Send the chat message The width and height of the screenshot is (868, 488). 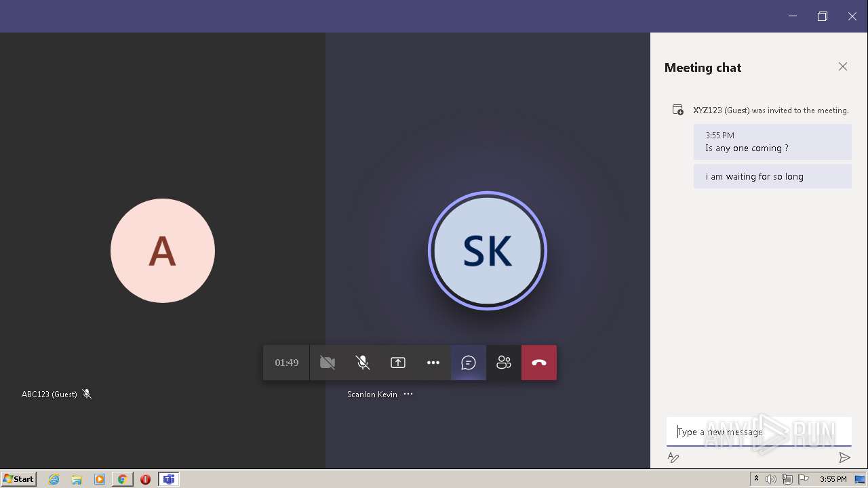(x=844, y=457)
